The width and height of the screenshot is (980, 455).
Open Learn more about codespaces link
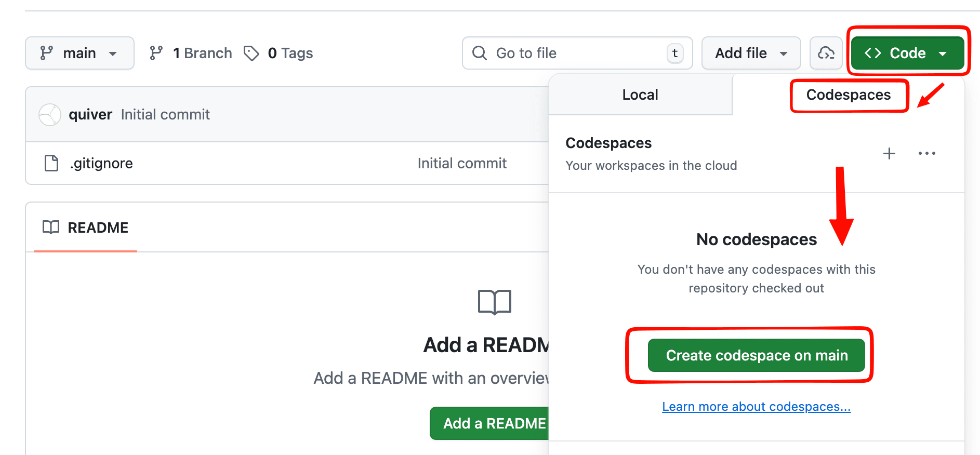coord(756,407)
